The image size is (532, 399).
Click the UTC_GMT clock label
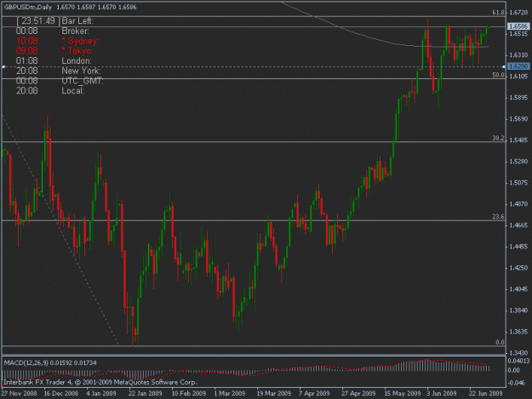point(83,81)
